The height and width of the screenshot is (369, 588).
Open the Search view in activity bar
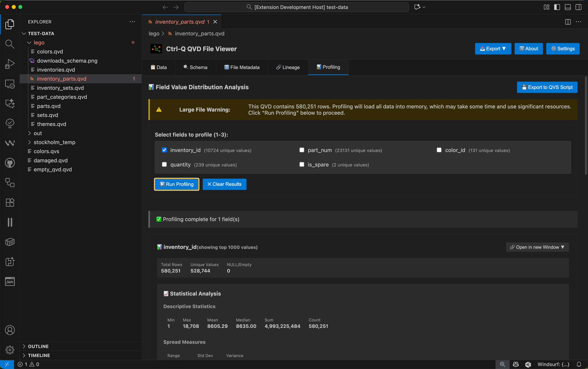(10, 44)
